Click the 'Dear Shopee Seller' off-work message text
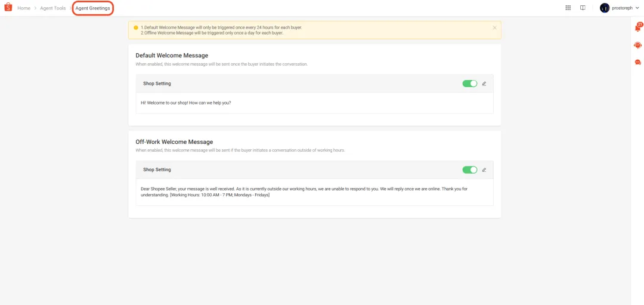The height and width of the screenshot is (305, 644). [x=304, y=192]
